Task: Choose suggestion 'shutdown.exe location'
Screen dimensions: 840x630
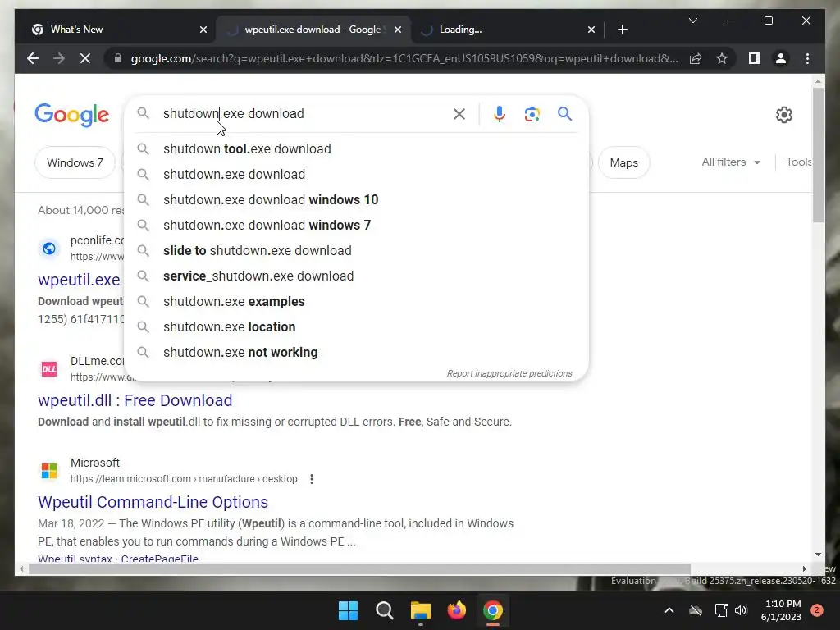Action: (356, 326)
